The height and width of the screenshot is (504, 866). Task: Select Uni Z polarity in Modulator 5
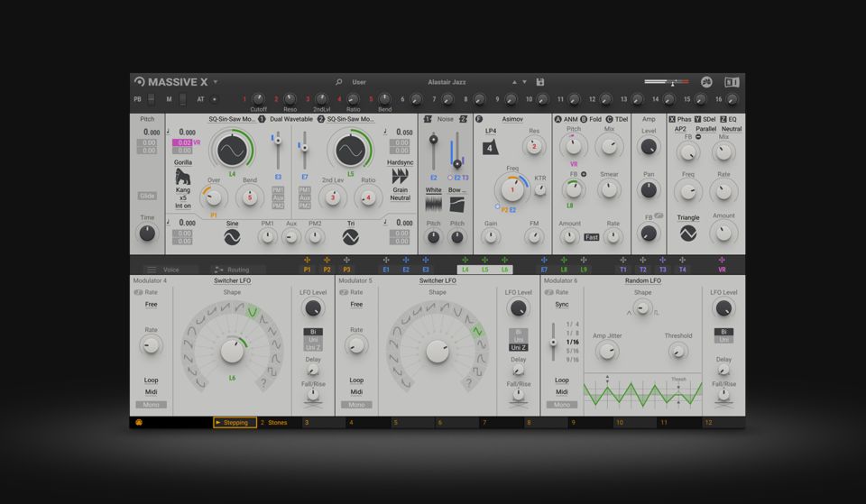click(x=519, y=347)
